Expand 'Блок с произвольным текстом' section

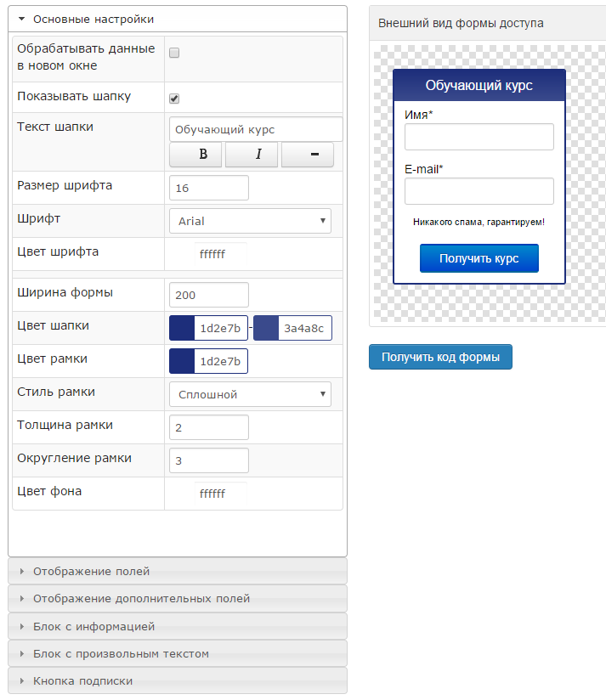pos(121,653)
